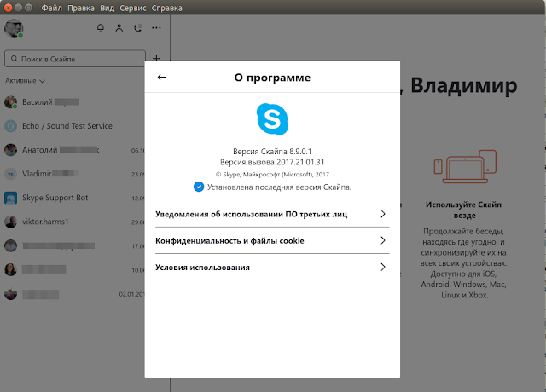
Task: Open notifications bell icon in Skype sidebar
Action: click(x=101, y=28)
